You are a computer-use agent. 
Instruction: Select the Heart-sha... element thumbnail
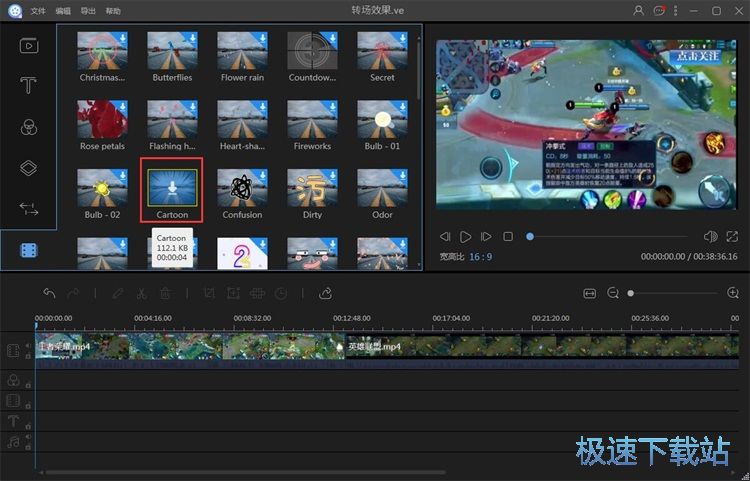point(242,119)
